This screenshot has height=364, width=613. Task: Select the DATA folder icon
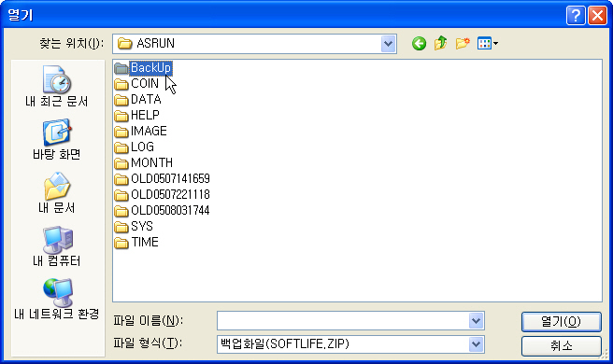(121, 100)
